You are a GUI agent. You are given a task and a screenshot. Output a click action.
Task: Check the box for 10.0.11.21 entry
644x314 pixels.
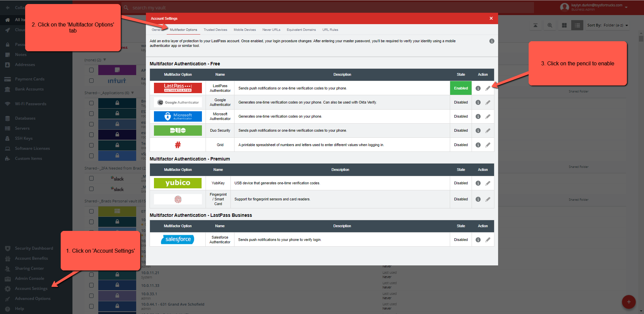point(91,275)
